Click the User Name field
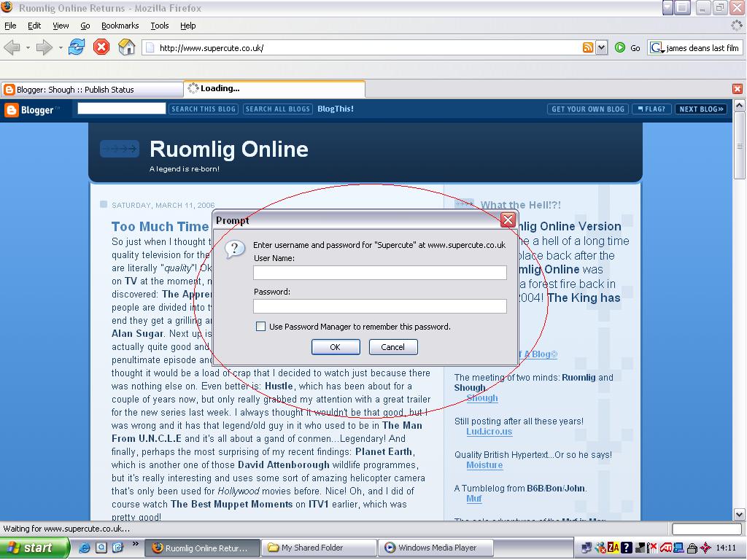This screenshot has height=560, width=747. tap(379, 273)
